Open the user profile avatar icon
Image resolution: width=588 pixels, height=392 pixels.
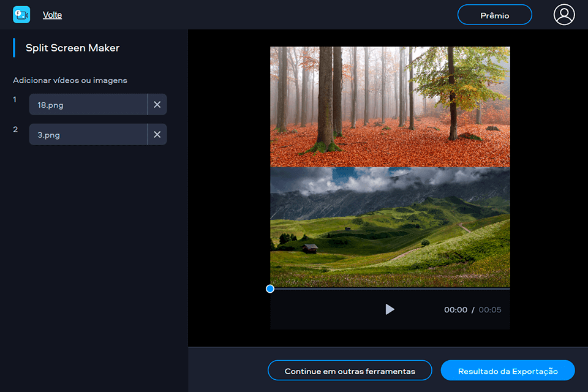tap(564, 15)
